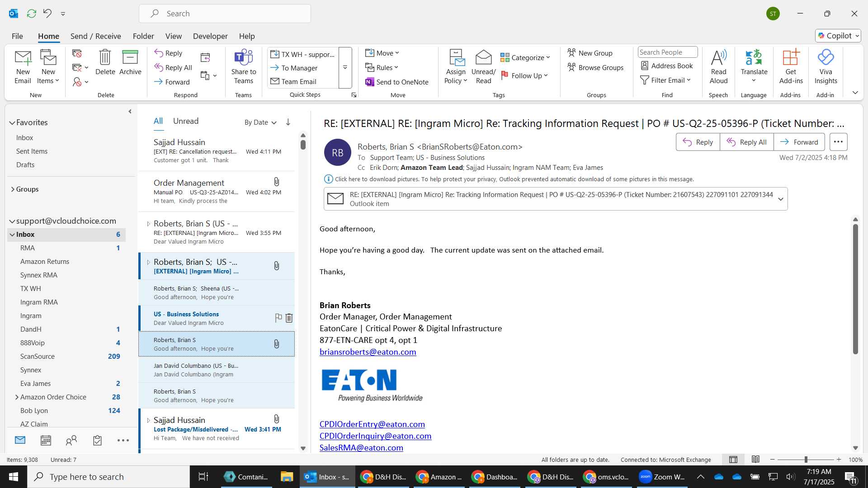Expand the Groups folder section
This screenshot has width=868, height=488.
tap(13, 189)
